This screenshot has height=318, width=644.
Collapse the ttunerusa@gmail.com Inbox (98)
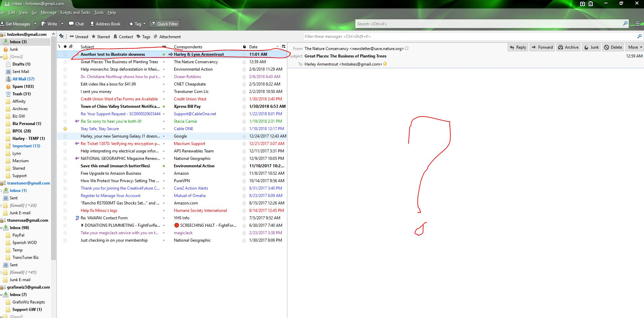(x=2, y=228)
